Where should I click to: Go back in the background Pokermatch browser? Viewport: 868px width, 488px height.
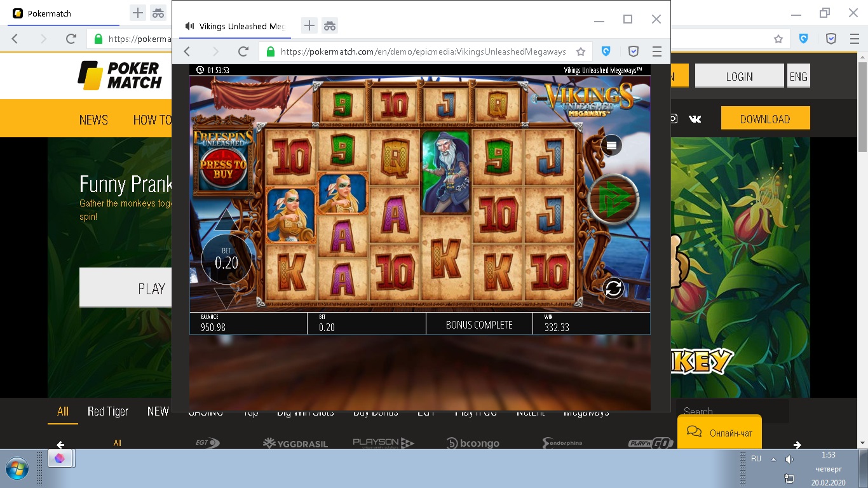pos(15,39)
